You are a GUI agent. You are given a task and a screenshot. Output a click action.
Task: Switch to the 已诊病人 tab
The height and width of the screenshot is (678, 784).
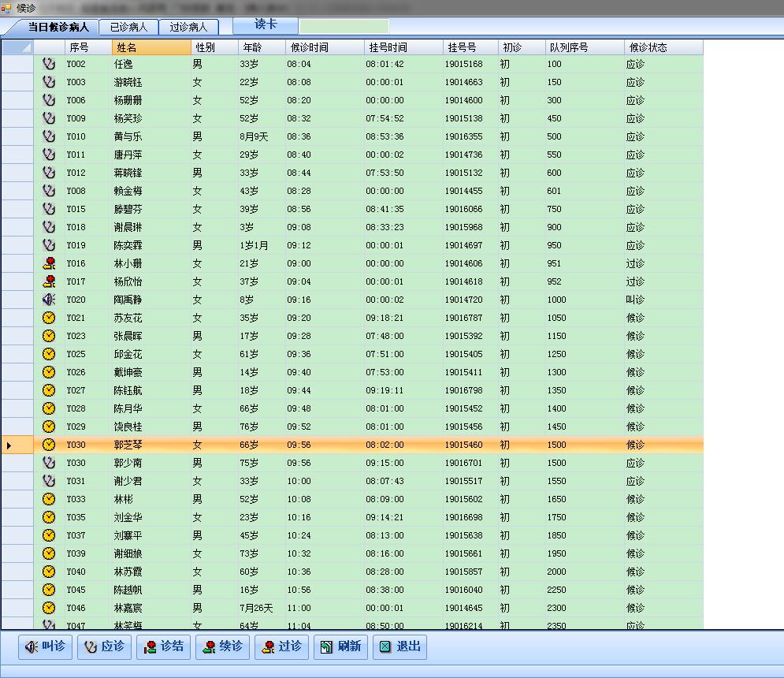click(x=128, y=27)
